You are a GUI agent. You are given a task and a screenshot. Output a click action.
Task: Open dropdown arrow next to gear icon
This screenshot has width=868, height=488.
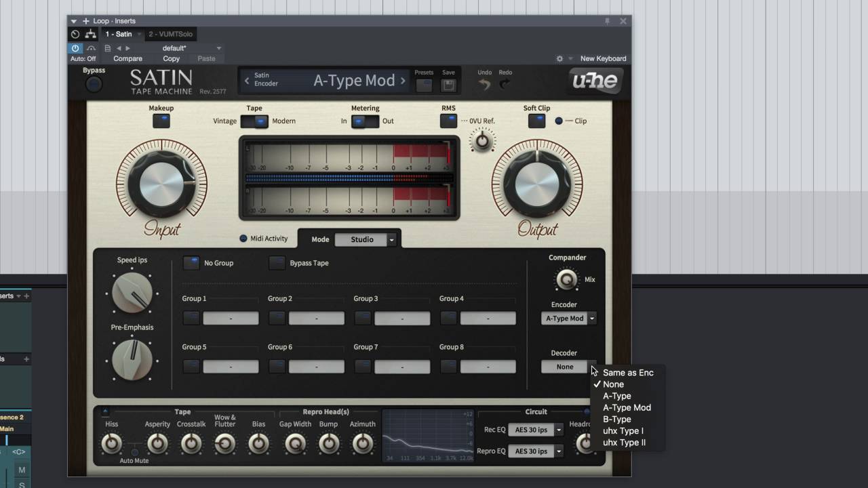click(570, 58)
